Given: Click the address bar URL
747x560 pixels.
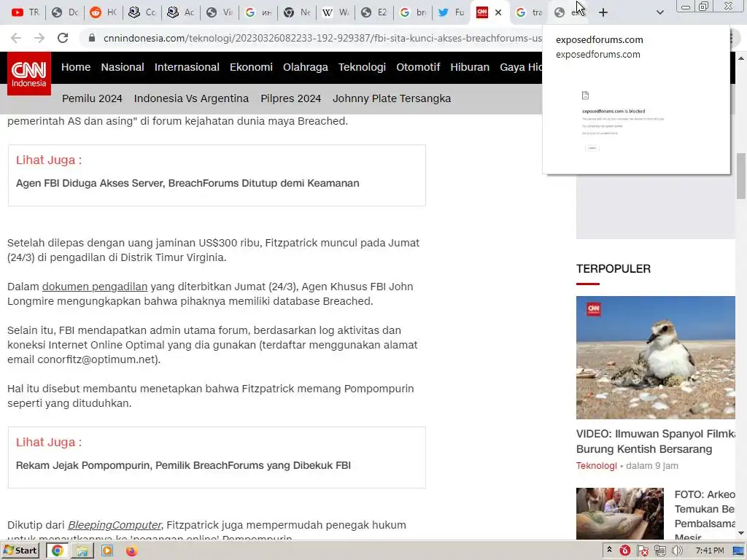Looking at the screenshot, I should click(x=322, y=38).
